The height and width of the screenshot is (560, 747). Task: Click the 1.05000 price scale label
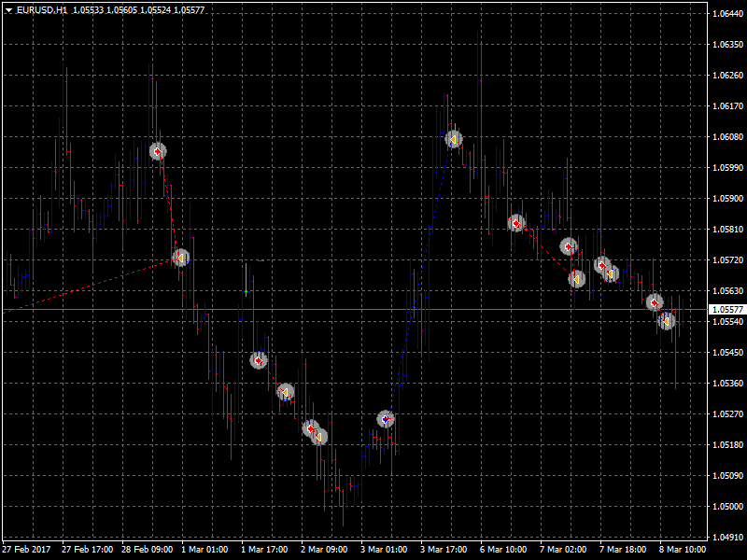pyautogui.click(x=727, y=506)
